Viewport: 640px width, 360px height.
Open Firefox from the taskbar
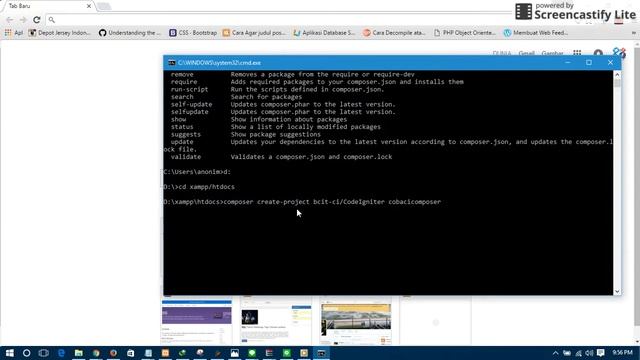[113, 353]
